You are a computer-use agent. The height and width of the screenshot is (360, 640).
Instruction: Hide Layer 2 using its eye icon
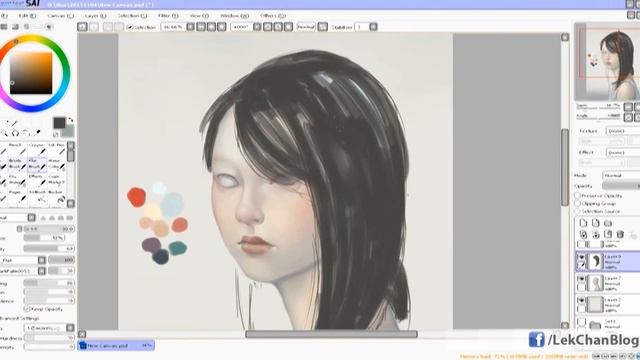(581, 300)
